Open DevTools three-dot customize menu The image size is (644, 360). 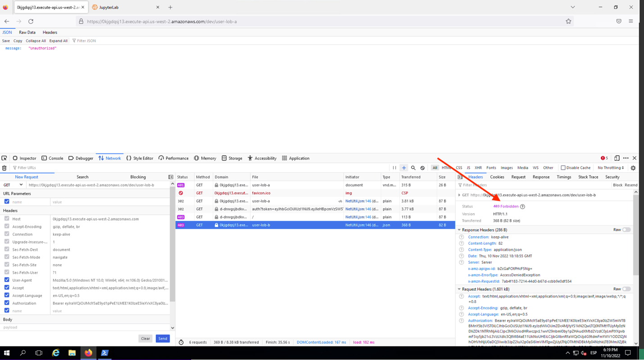(x=626, y=158)
